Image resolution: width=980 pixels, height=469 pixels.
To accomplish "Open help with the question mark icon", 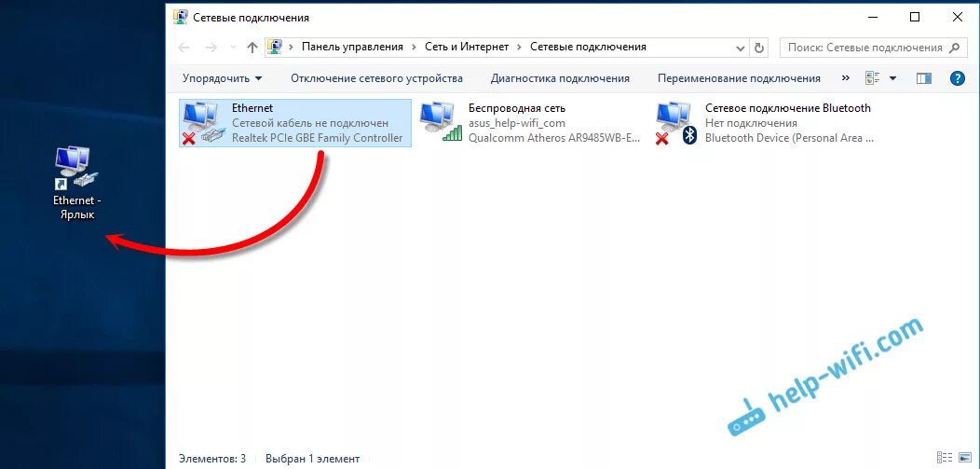I will click(x=957, y=78).
